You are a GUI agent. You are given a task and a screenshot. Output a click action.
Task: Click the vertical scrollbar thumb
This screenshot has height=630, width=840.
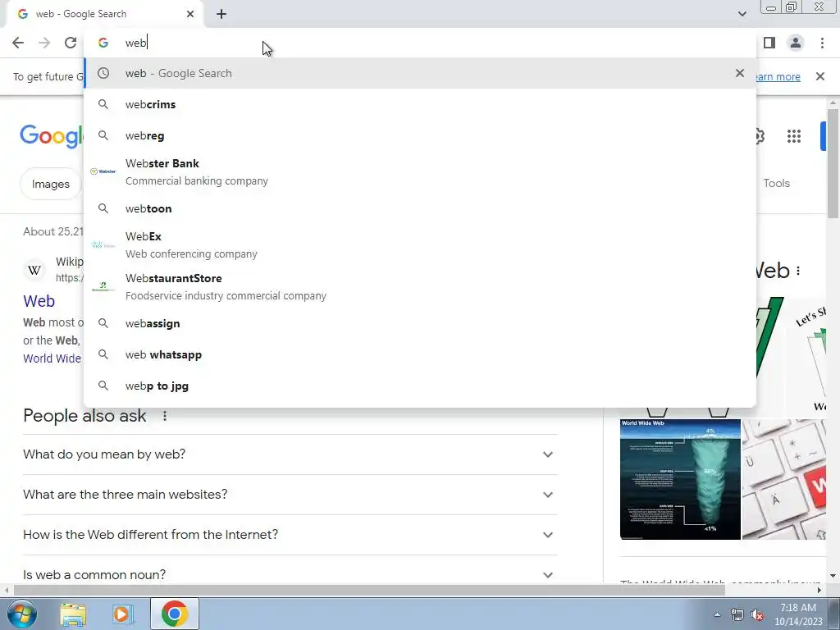[x=833, y=163]
